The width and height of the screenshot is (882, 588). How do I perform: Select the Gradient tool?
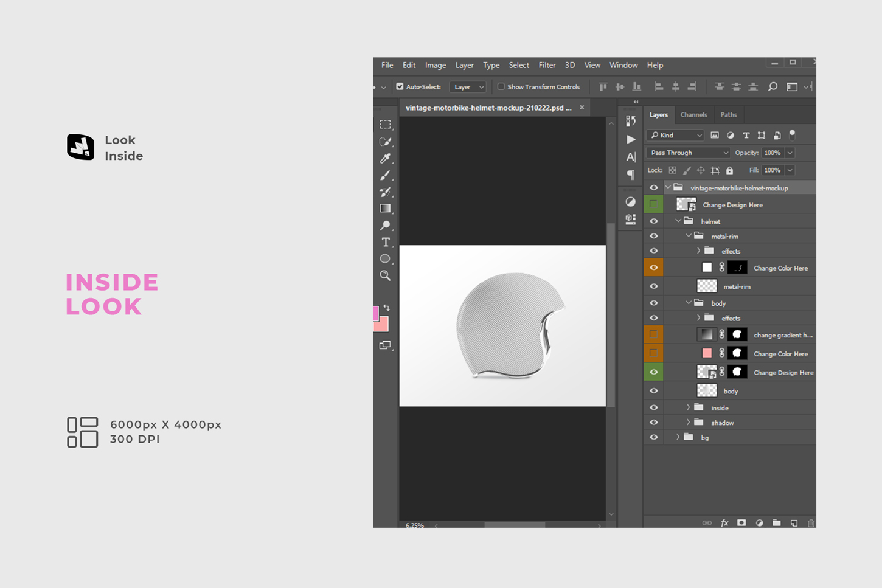(x=385, y=209)
